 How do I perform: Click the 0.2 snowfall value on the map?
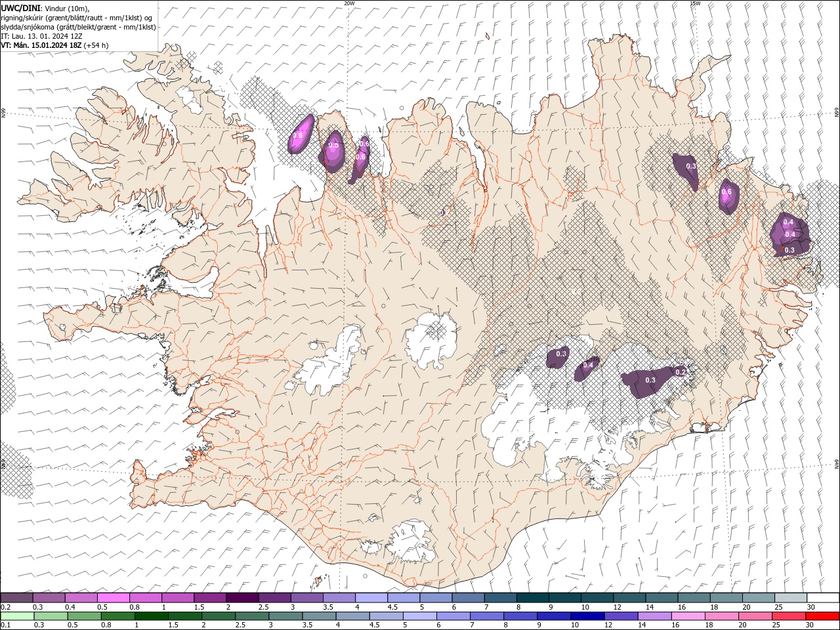(681, 372)
